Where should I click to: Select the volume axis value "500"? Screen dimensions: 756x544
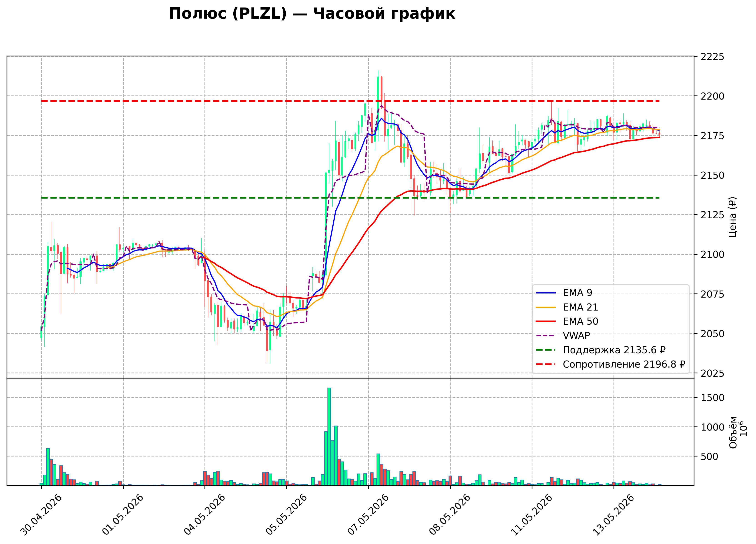[709, 457]
